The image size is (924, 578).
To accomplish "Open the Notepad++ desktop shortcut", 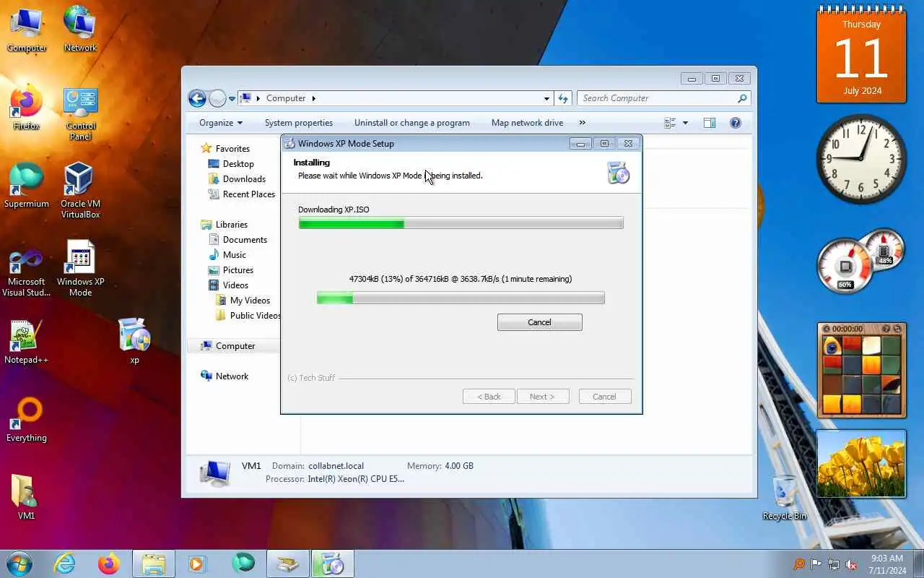I will [x=27, y=342].
